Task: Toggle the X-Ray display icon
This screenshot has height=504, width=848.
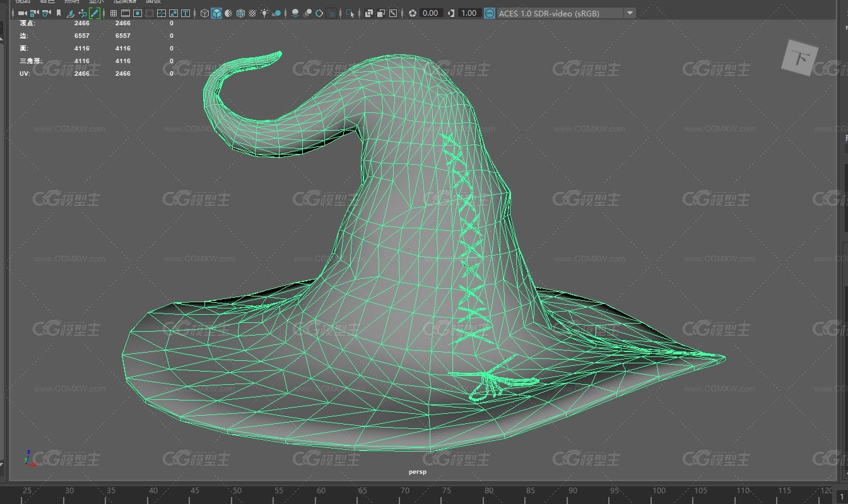Action: click(369, 13)
